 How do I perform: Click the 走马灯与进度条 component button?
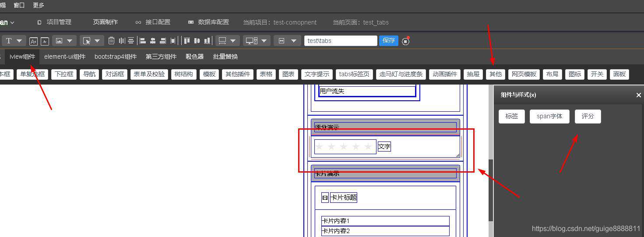[401, 74]
